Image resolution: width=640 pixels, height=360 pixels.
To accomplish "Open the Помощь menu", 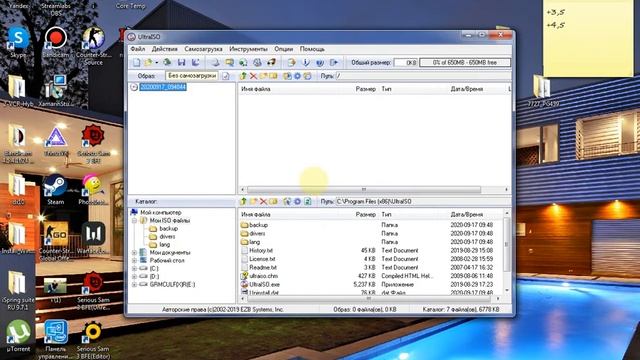I will pyautogui.click(x=312, y=49).
